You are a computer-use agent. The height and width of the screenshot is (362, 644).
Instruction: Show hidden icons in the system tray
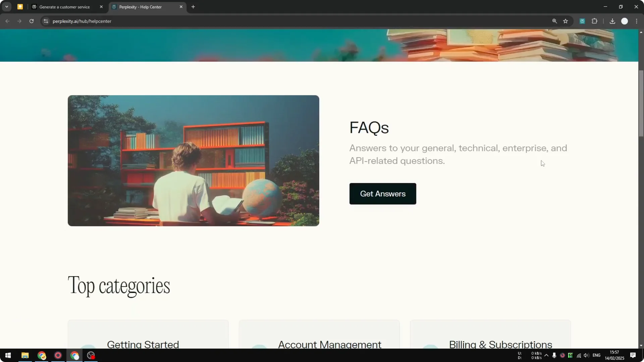coord(547,355)
